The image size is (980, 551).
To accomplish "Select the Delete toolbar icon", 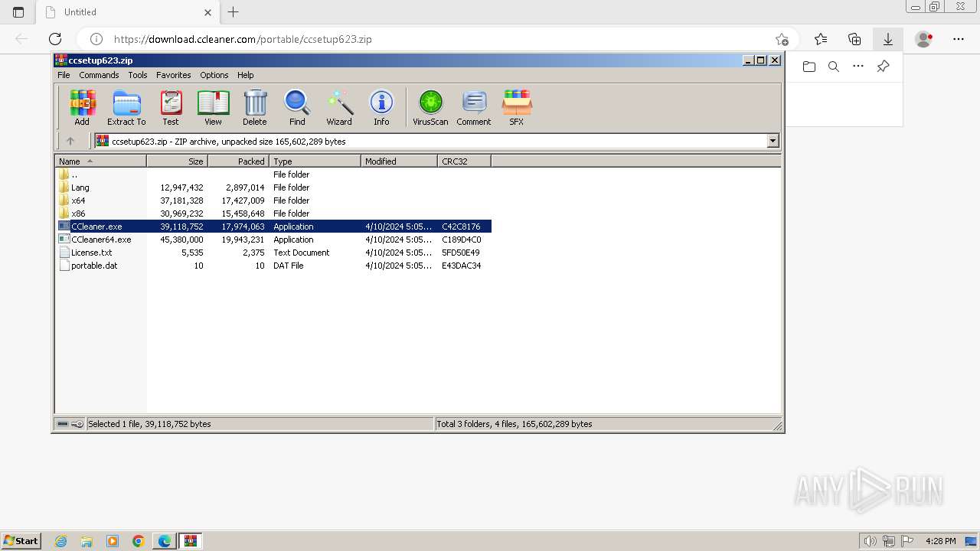I will 255,107.
